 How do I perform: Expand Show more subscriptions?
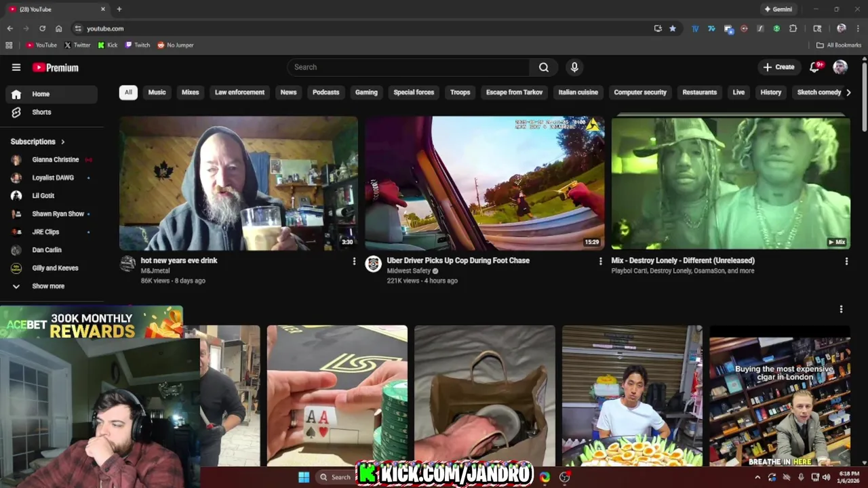point(52,286)
